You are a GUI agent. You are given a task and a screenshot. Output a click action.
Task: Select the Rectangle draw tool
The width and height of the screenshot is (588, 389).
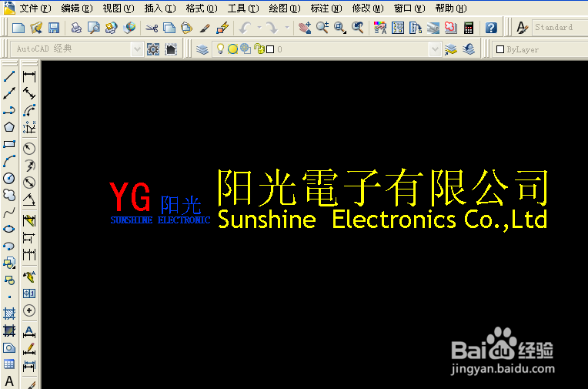click(9, 144)
